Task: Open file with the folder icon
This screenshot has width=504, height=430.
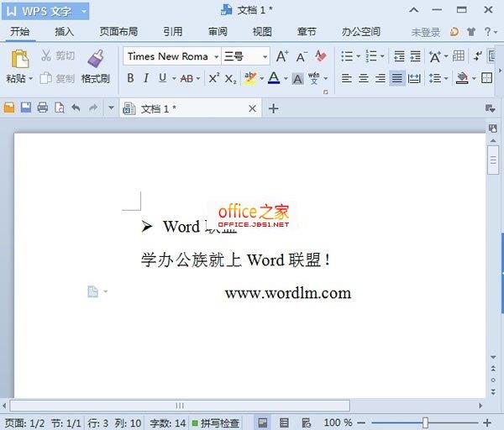Action: (9, 107)
